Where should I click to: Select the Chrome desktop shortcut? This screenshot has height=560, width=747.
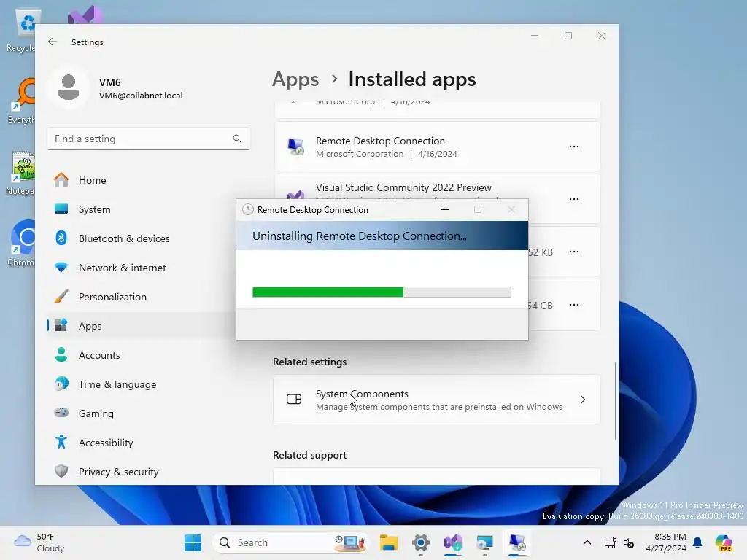click(x=21, y=244)
